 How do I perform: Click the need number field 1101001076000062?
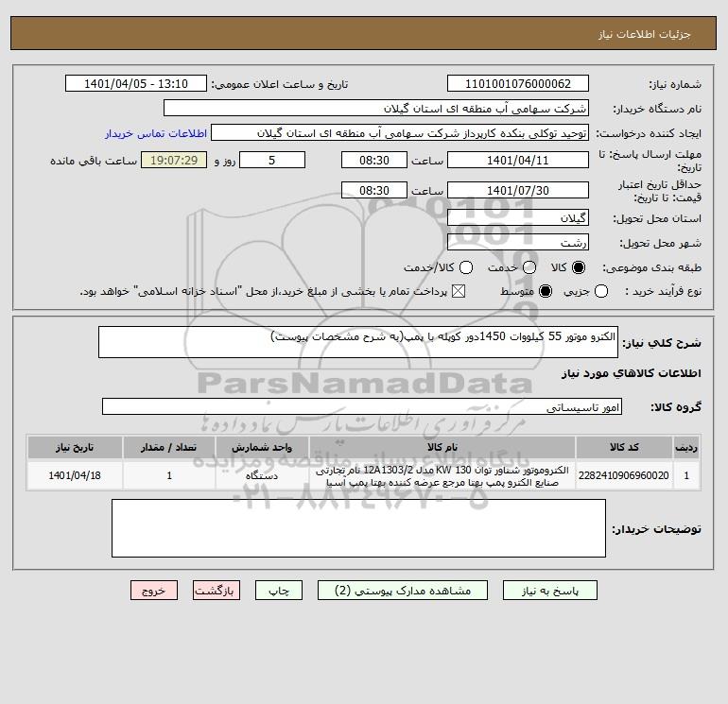coord(518,83)
